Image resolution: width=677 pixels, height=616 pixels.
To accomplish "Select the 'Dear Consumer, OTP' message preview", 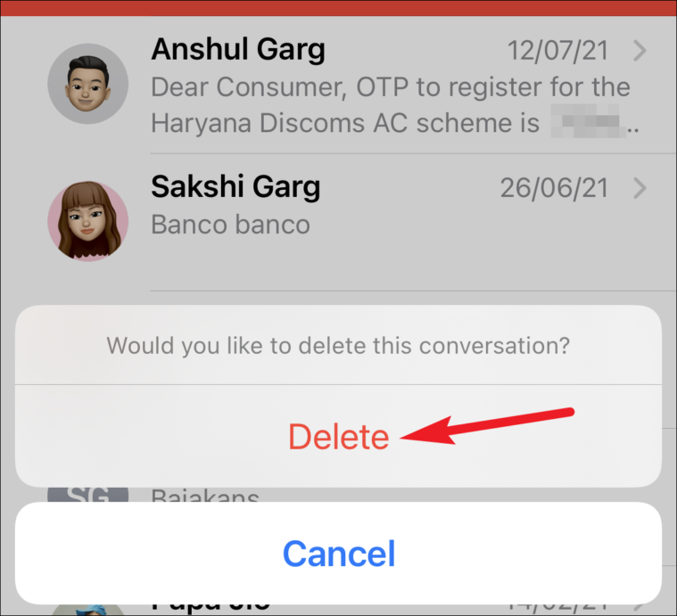I will [391, 105].
